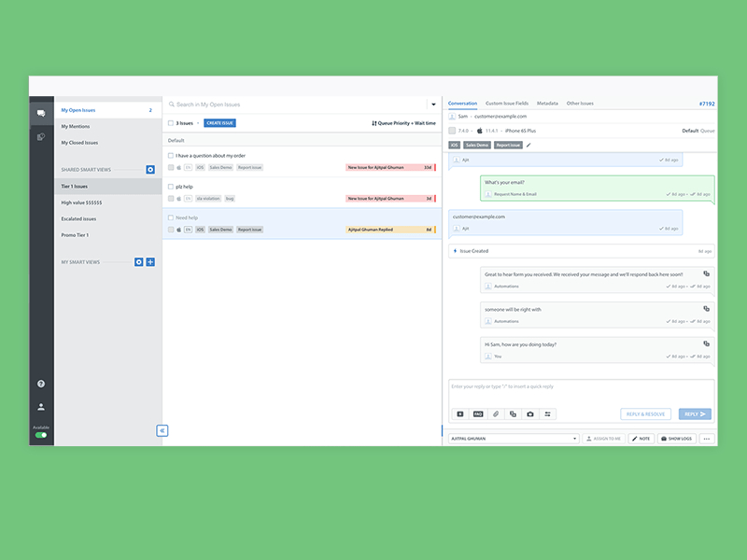This screenshot has height=560, width=747.
Task: Click the search magnifier icon
Action: click(x=172, y=105)
